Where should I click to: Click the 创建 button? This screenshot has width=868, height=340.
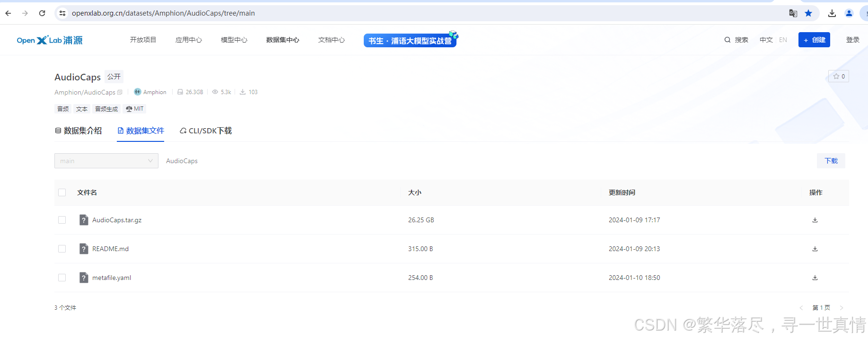pyautogui.click(x=814, y=40)
